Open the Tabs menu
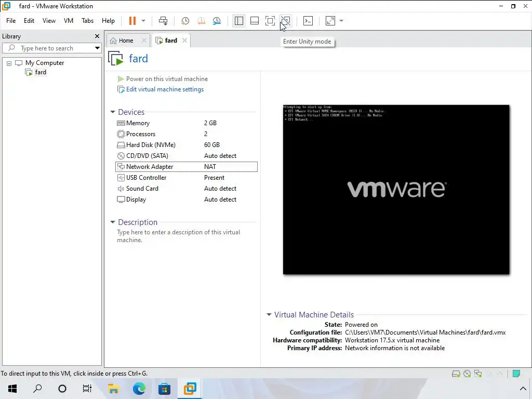The width and height of the screenshot is (532, 399). pyautogui.click(x=87, y=21)
